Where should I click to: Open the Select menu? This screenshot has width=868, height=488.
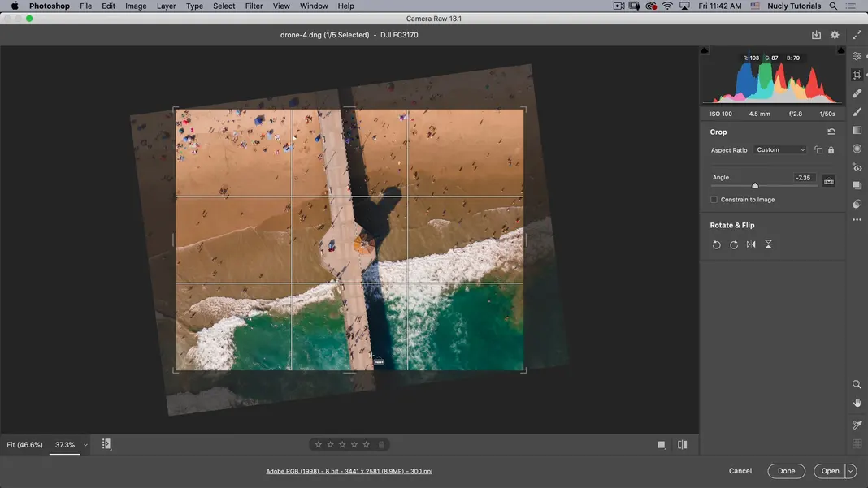(x=224, y=6)
